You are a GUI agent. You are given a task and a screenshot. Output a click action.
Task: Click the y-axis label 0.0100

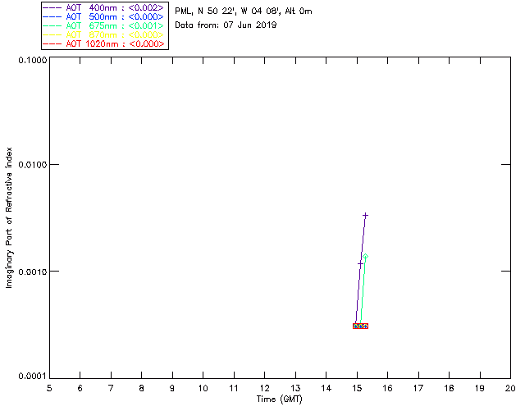pyautogui.click(x=33, y=165)
